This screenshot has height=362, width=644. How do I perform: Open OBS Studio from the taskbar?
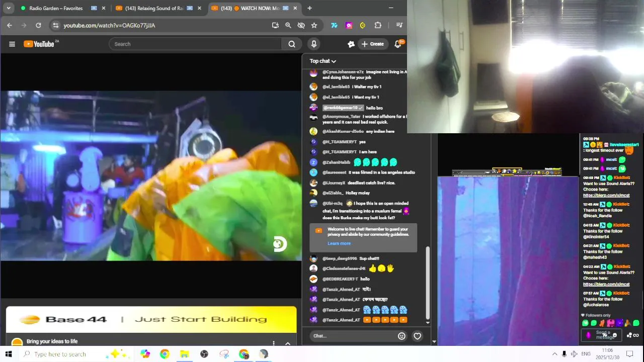pyautogui.click(x=204, y=354)
